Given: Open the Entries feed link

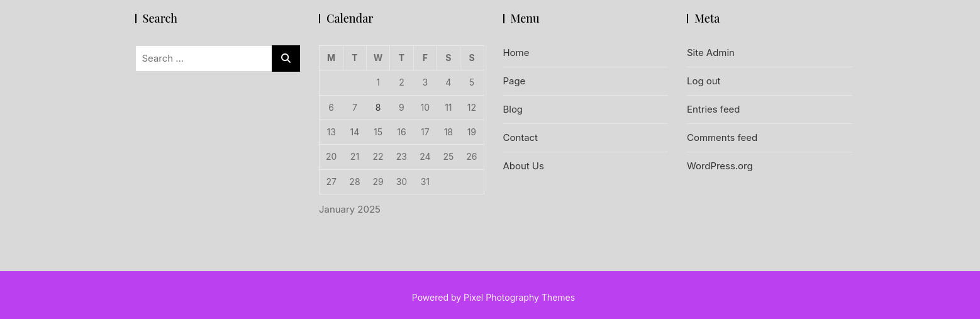Looking at the screenshot, I should (713, 109).
